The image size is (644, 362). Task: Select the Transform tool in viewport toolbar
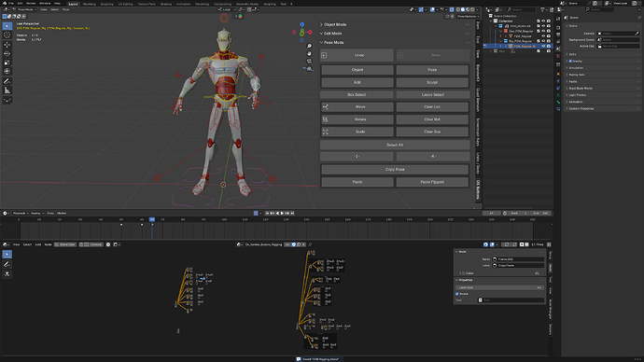7,72
